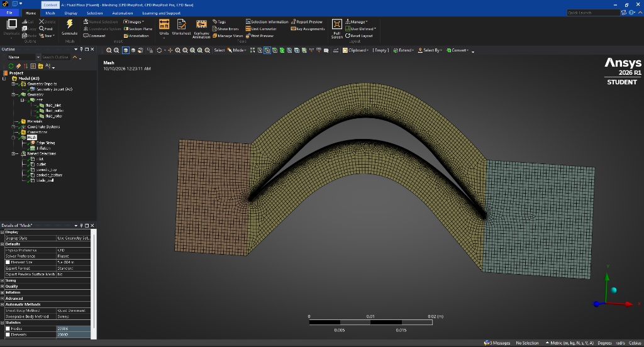Open the Name filter dropdown in Outline

click(38, 57)
